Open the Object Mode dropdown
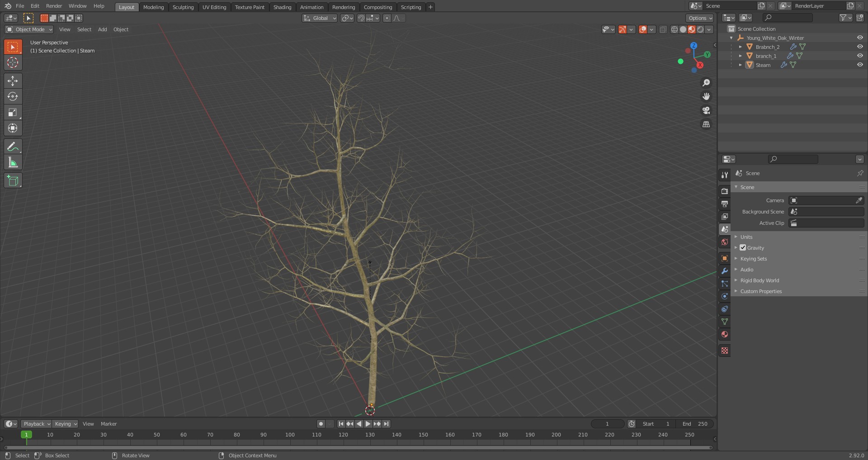This screenshot has height=460, width=868. coord(29,29)
